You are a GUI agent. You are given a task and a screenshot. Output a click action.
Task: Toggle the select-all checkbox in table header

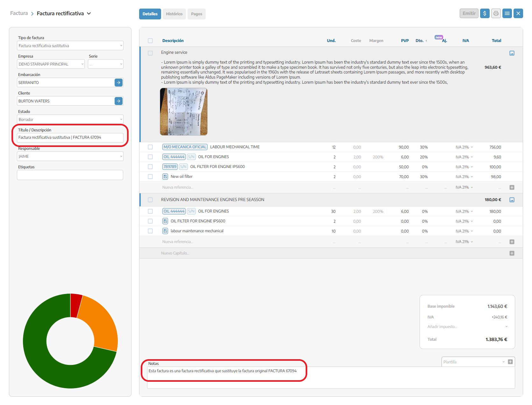click(x=150, y=41)
